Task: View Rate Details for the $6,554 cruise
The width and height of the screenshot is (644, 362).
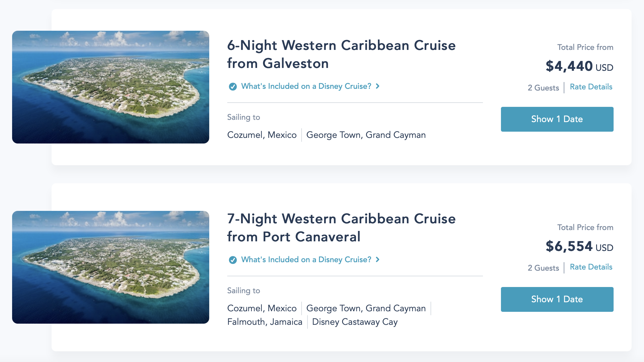Action: click(591, 267)
